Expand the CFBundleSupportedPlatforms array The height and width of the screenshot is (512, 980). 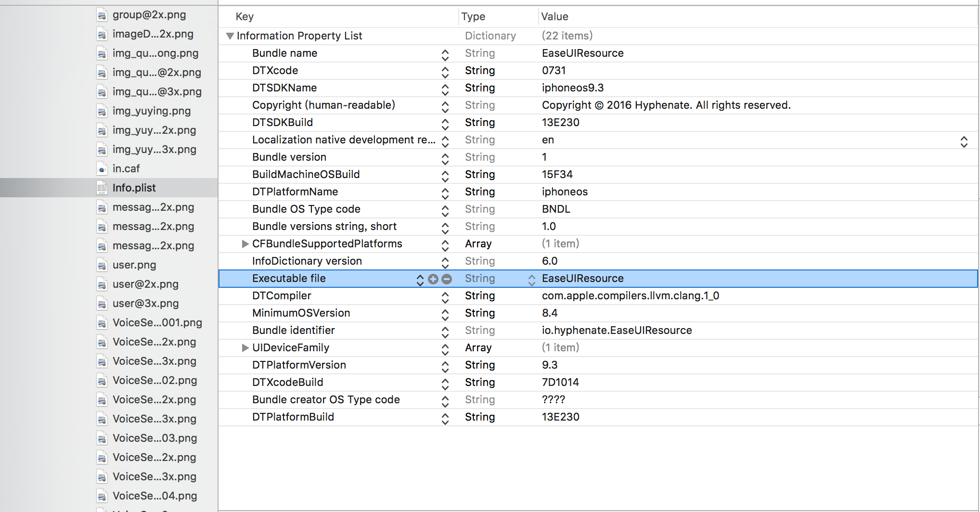pyautogui.click(x=245, y=244)
